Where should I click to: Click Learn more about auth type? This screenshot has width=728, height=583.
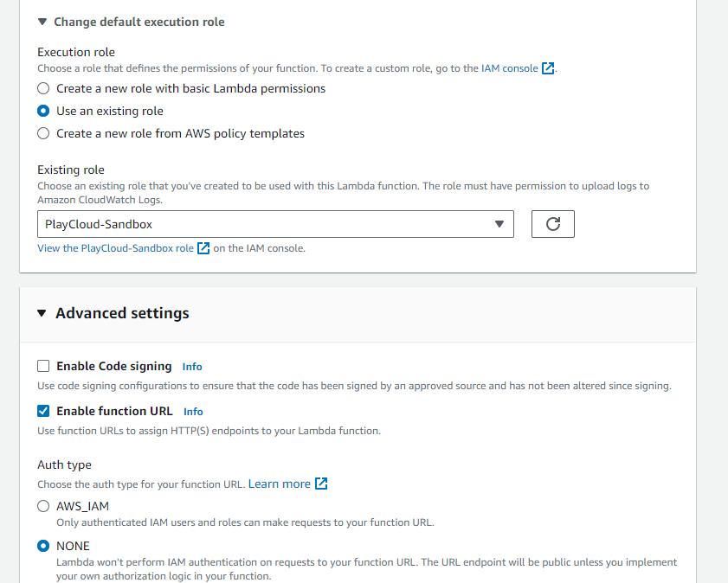coord(279,484)
